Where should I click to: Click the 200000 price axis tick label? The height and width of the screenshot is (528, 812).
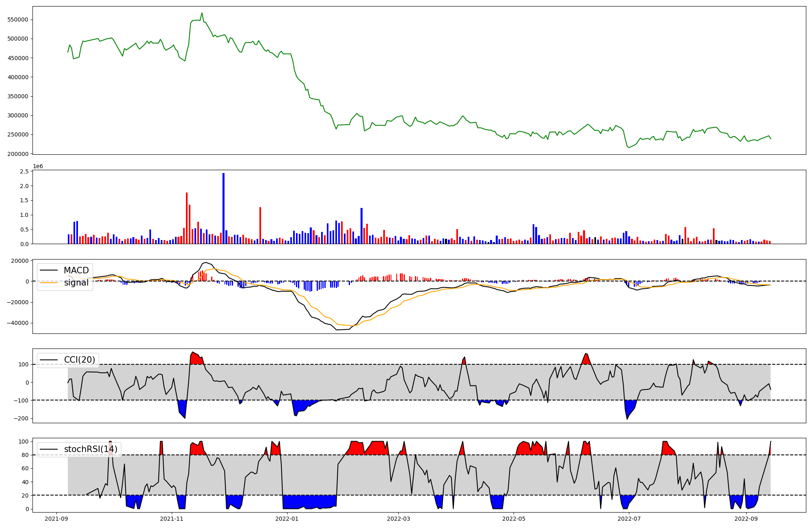click(x=18, y=154)
